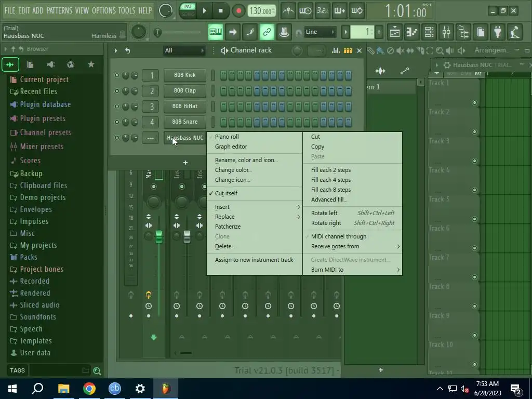The height and width of the screenshot is (399, 532).
Task: Click the tempo 130.000 field
Action: click(x=262, y=11)
